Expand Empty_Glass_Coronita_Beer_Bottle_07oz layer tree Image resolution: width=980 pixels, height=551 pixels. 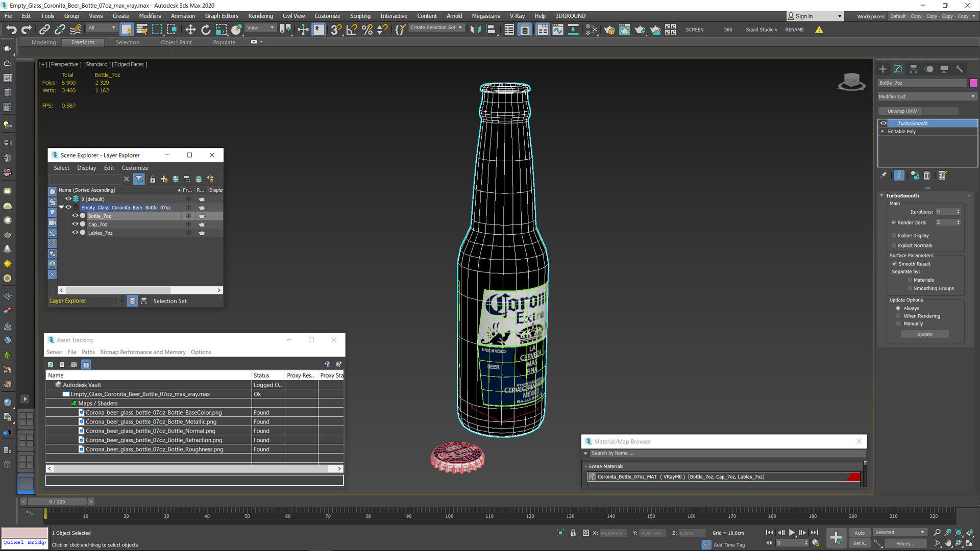coord(61,207)
